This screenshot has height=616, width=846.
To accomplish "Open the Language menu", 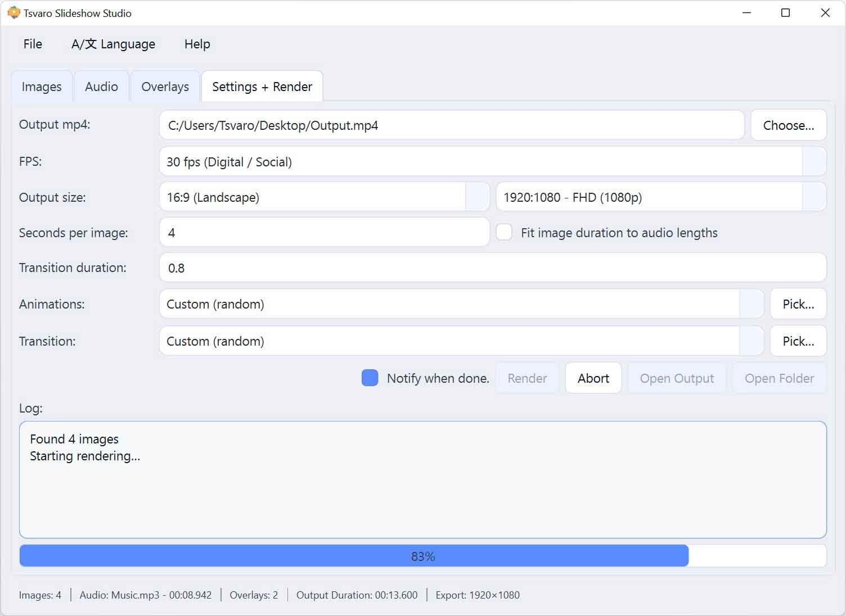I will point(113,44).
